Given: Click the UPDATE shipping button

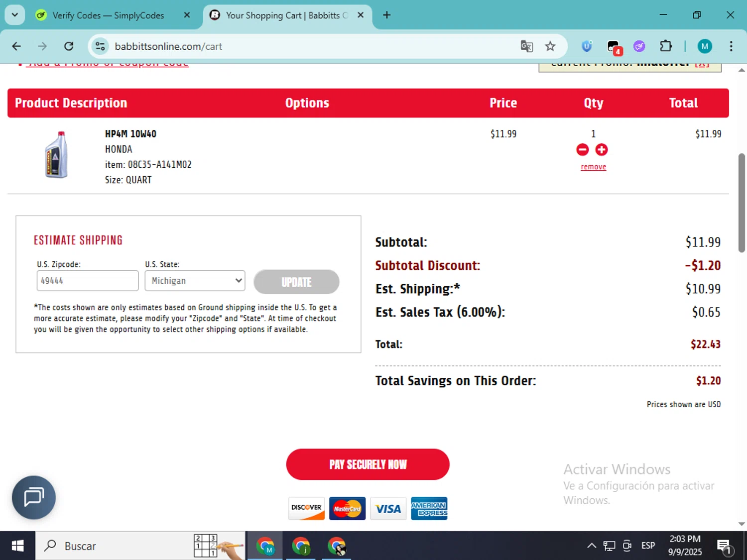Looking at the screenshot, I should [296, 282].
